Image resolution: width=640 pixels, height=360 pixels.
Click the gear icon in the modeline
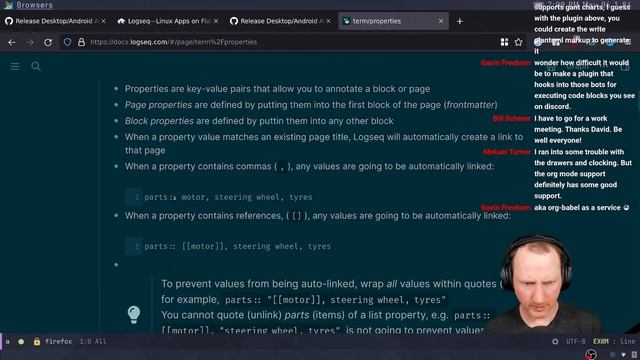pyautogui.click(x=555, y=342)
